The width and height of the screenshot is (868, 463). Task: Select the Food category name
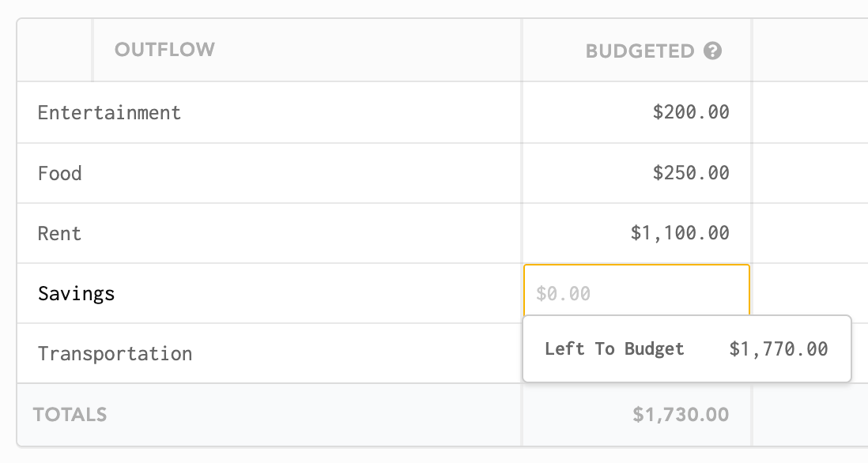(60, 173)
